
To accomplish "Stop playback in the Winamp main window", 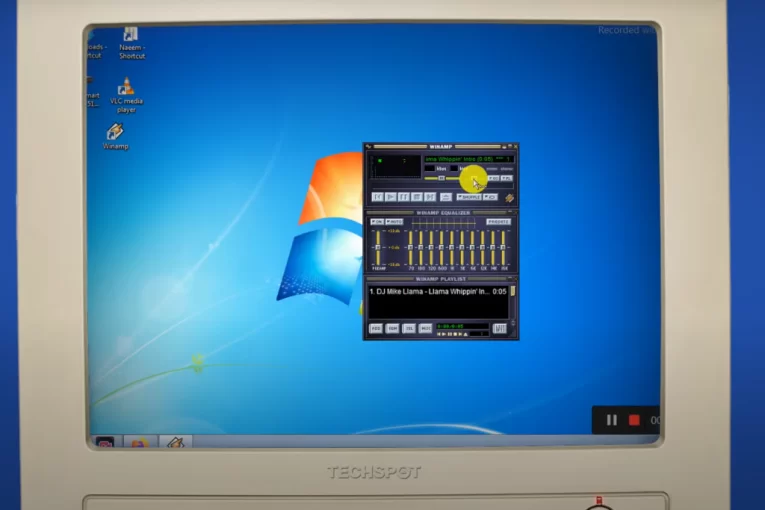I will click(x=416, y=197).
